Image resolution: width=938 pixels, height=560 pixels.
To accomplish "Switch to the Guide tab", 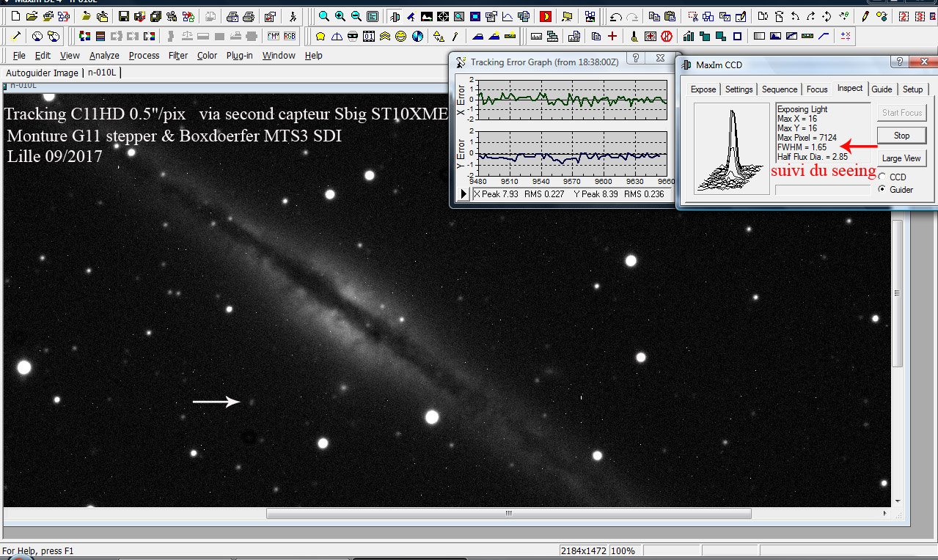I will (882, 89).
